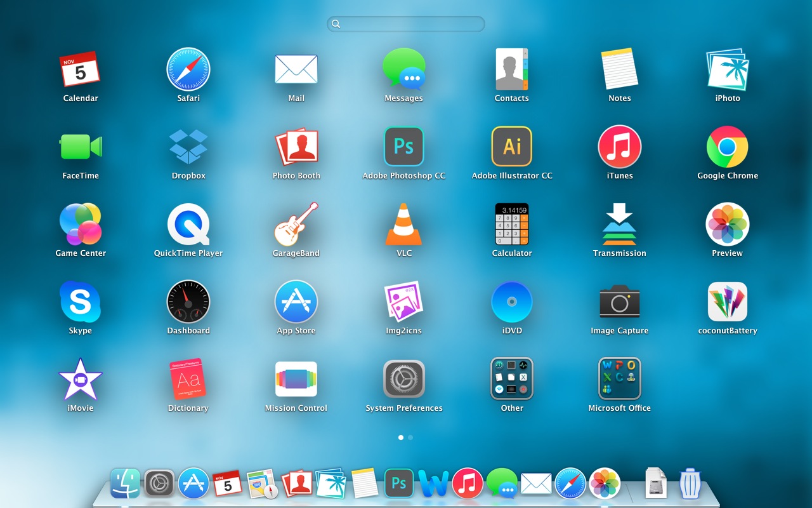
Task: Click the Mail icon in the Dock
Action: [536, 484]
